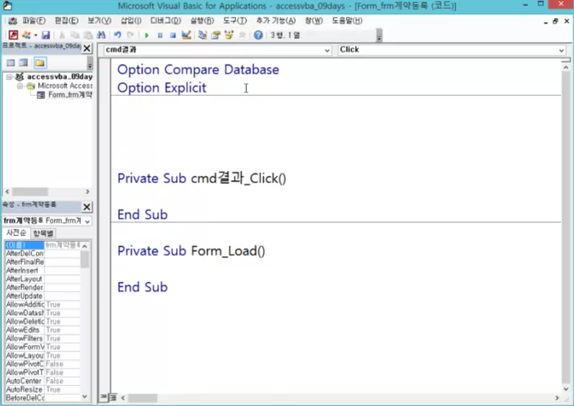Click the AllowEdits property value True
Image resolution: width=574 pixels, height=406 pixels.
[62, 330]
